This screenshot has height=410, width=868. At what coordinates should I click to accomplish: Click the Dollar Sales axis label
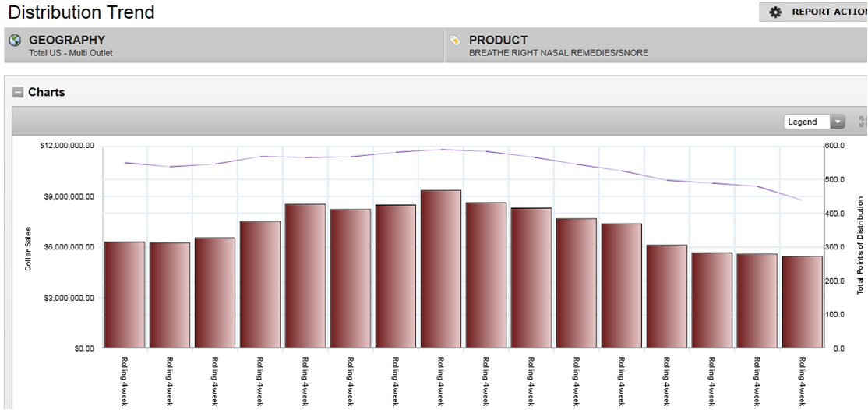pyautogui.click(x=29, y=247)
